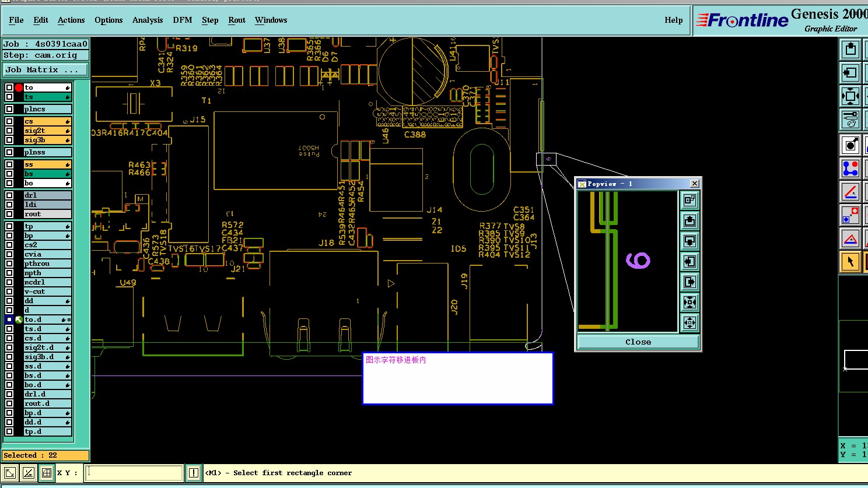This screenshot has width=868, height=488.
Task: Pan up in the Popview window
Action: click(x=689, y=221)
